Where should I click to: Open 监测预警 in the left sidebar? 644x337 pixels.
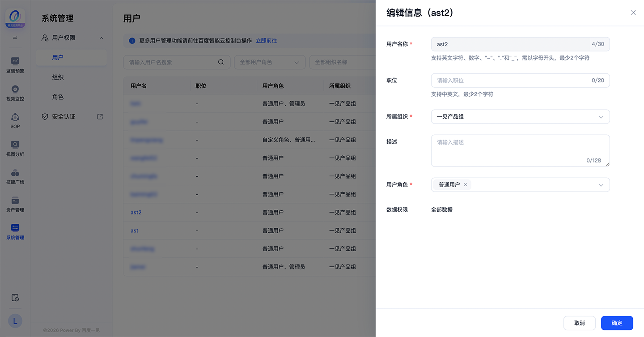click(x=15, y=65)
